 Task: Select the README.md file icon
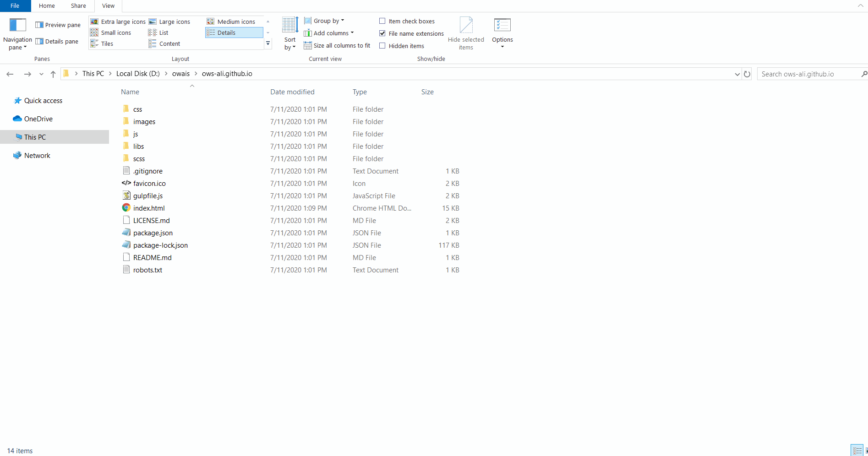tap(126, 257)
